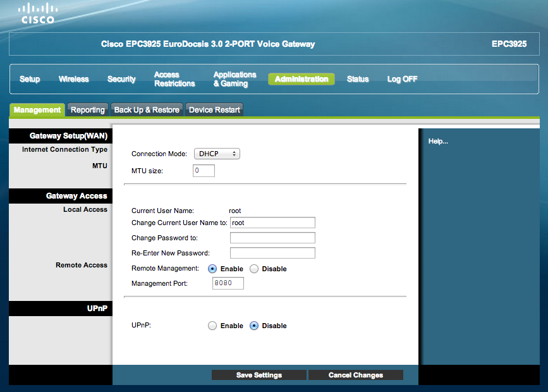
Task: Open the Security menu
Action: (x=121, y=79)
